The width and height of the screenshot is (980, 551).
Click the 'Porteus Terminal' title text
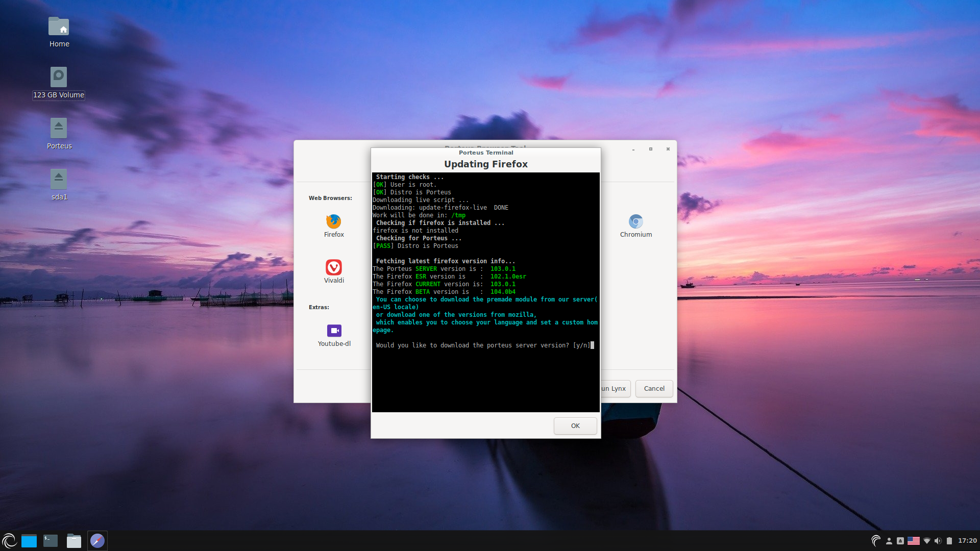pos(486,153)
